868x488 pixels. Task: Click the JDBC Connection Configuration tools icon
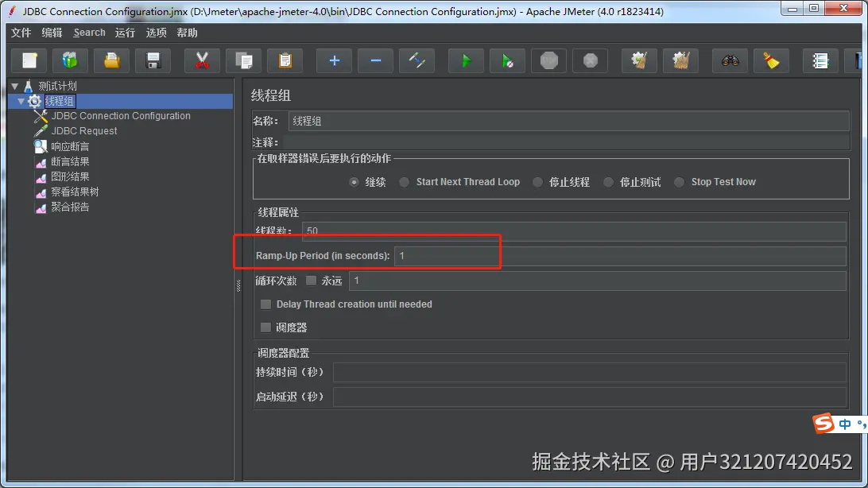[x=41, y=116]
